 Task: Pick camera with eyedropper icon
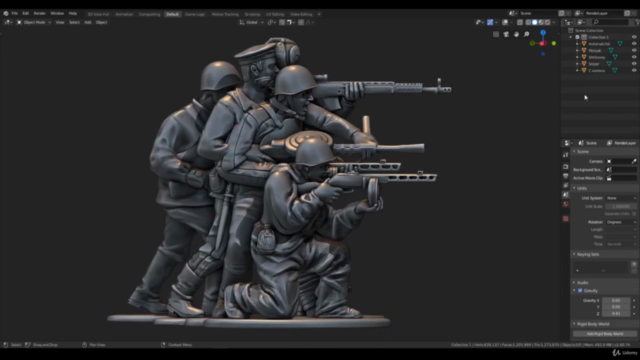coord(634,161)
